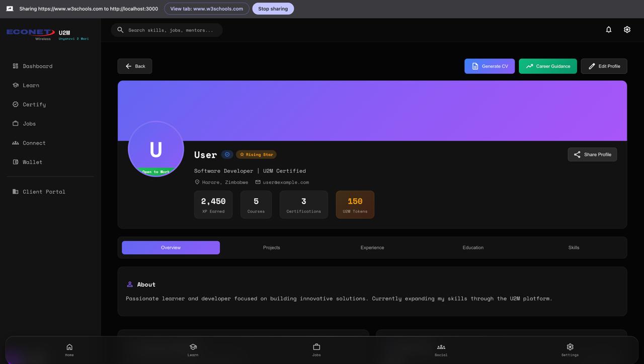Tap the Home icon in the bottom bar
The height and width of the screenshot is (364, 644).
click(x=69, y=347)
